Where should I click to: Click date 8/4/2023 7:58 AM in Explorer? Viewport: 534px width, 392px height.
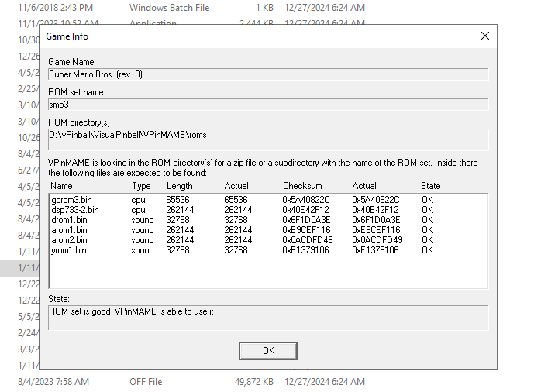(53, 382)
